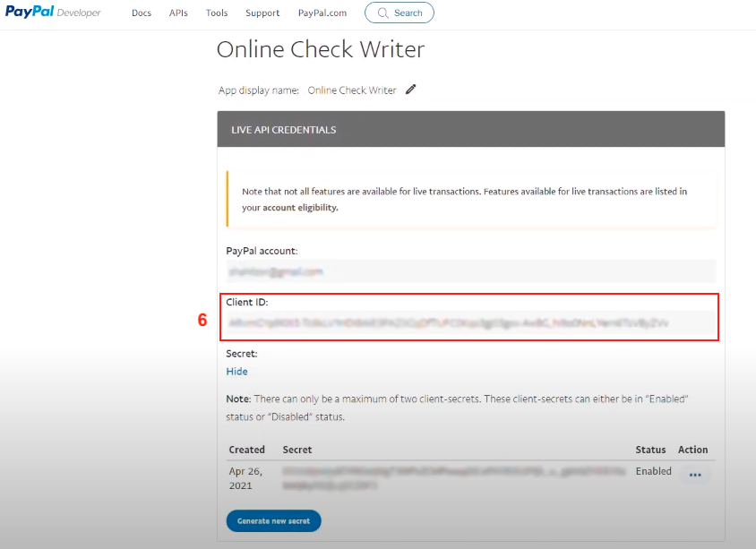This screenshot has height=549, width=756.
Task: Go to PayPal.com link in header
Action: coord(322,13)
